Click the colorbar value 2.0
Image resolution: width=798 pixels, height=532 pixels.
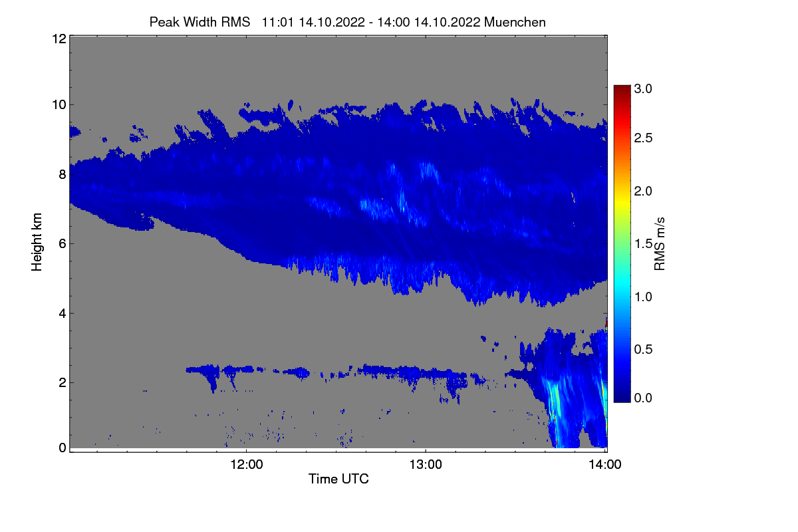point(643,191)
